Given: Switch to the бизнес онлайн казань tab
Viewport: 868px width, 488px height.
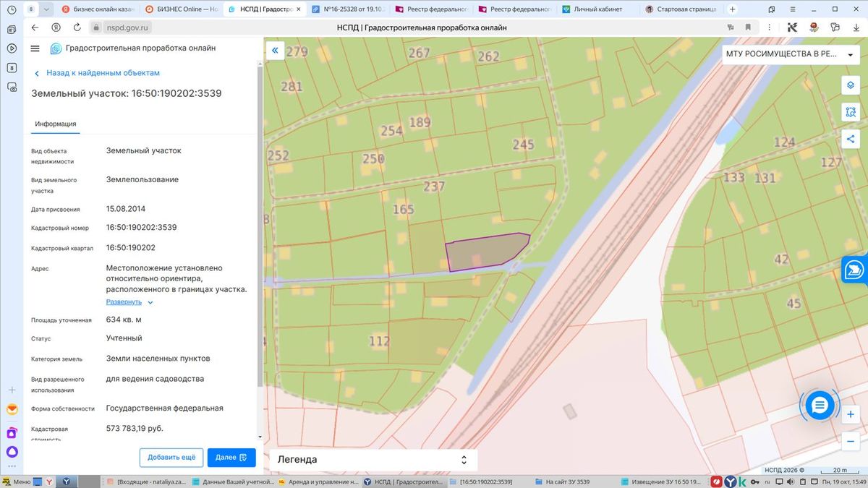Looking at the screenshot, I should 98,9.
